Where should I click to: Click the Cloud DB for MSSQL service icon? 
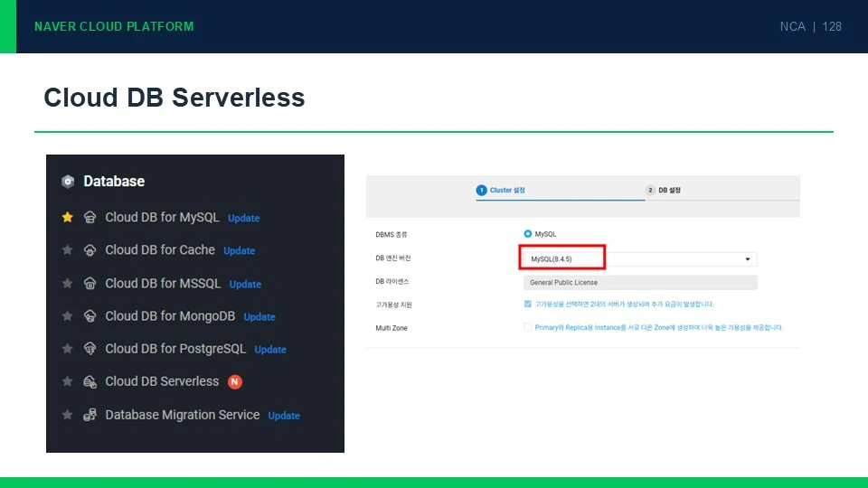tap(90, 283)
